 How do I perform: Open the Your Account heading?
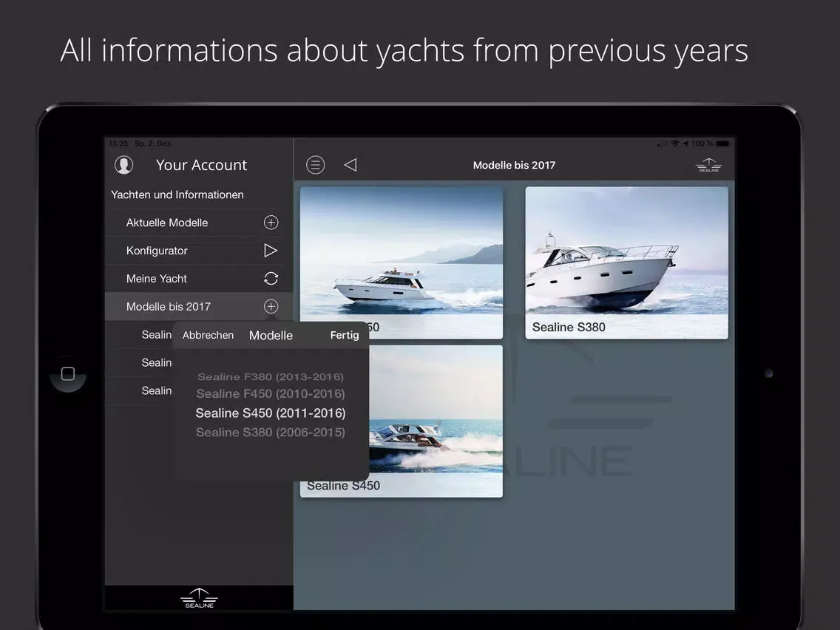pos(201,165)
